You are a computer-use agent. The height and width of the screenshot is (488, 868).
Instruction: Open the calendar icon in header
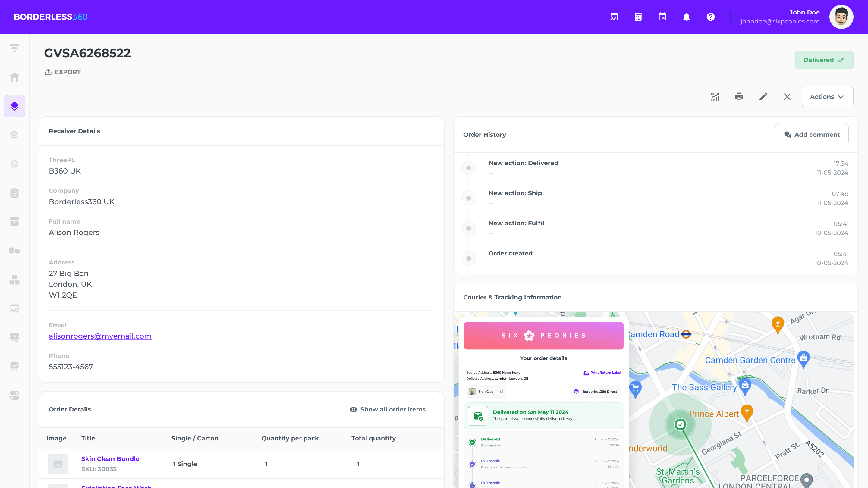(x=662, y=17)
